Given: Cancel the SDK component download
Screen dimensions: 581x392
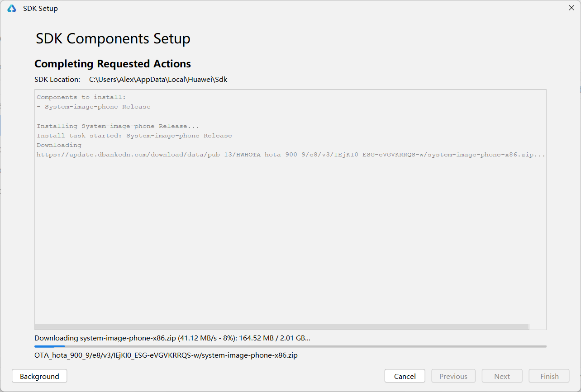Looking at the screenshot, I should coord(405,376).
